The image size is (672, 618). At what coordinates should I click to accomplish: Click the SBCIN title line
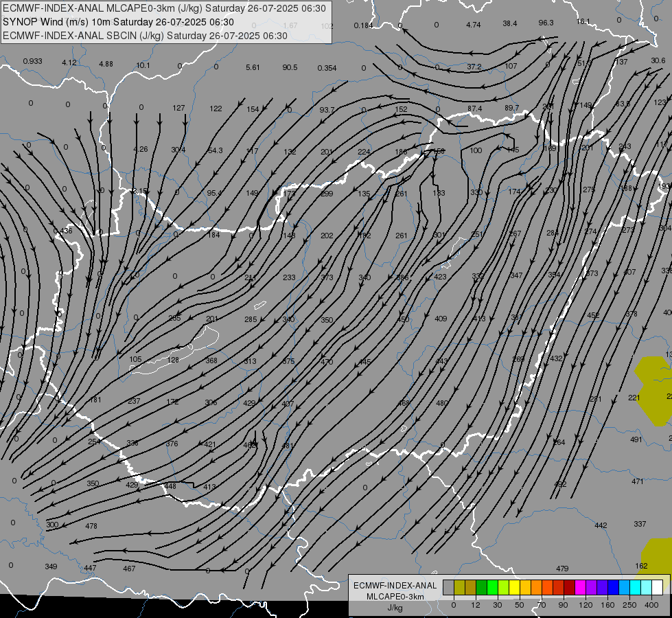point(145,36)
